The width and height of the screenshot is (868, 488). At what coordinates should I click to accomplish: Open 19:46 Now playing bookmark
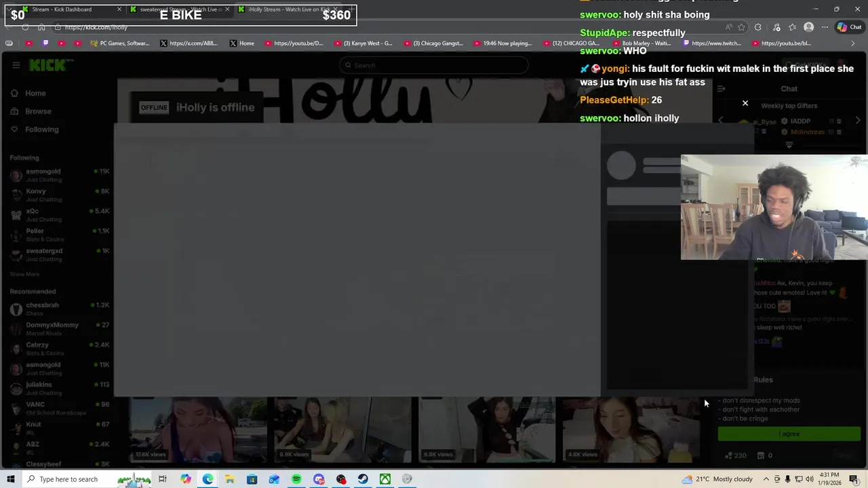[502, 43]
